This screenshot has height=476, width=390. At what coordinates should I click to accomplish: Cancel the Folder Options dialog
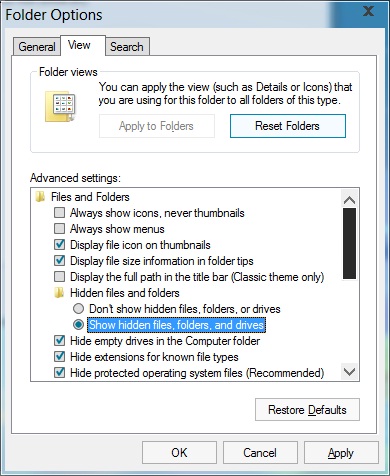pyautogui.click(x=260, y=453)
